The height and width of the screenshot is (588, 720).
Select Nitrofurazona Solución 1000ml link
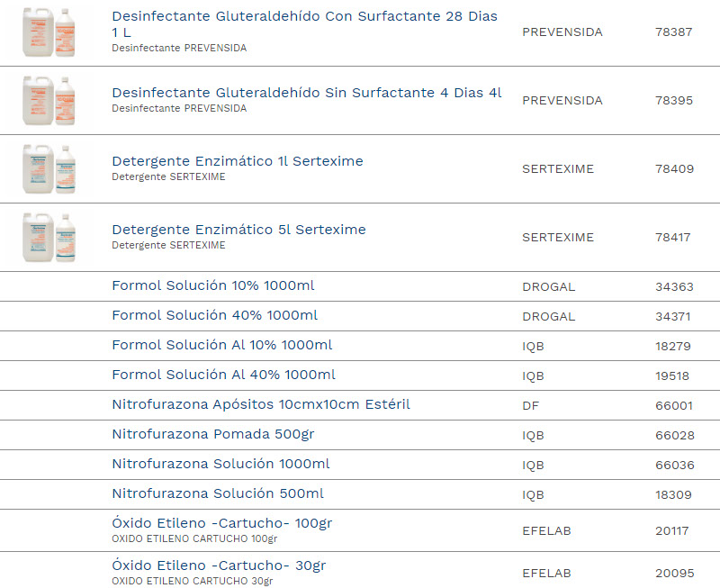click(220, 464)
